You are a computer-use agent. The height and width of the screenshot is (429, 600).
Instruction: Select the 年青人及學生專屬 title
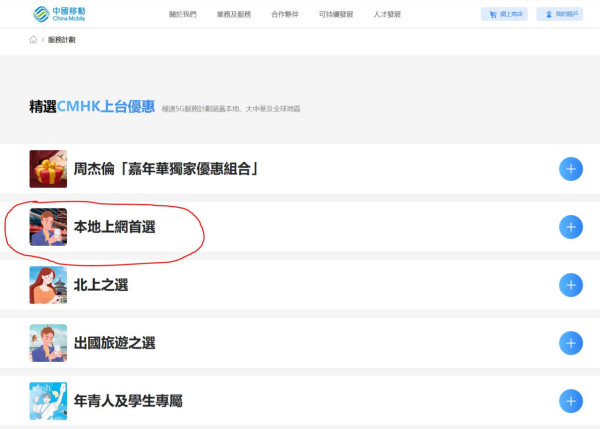click(128, 401)
